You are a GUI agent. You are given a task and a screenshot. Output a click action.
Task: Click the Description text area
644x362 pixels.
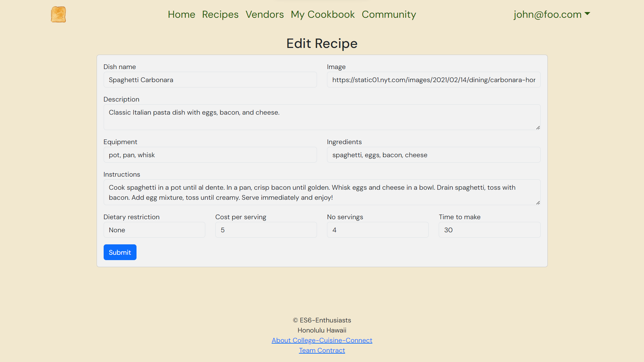(322, 117)
